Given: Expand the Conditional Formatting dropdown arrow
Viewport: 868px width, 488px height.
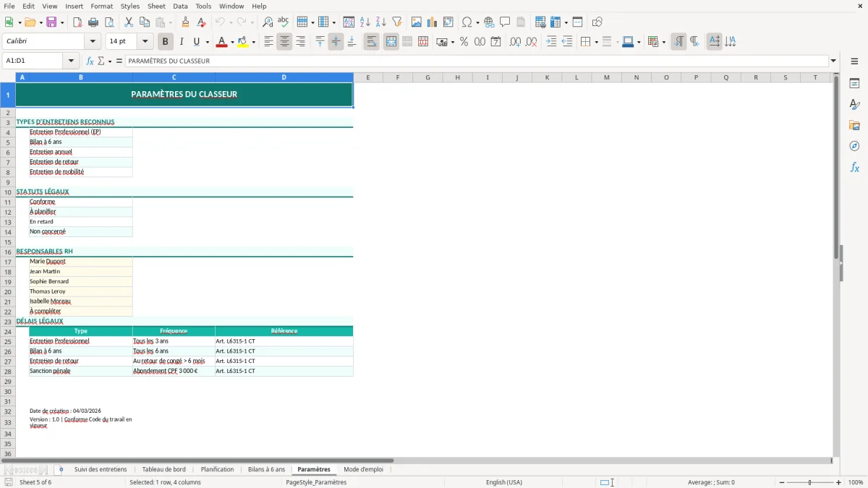Looking at the screenshot, I should (x=663, y=42).
